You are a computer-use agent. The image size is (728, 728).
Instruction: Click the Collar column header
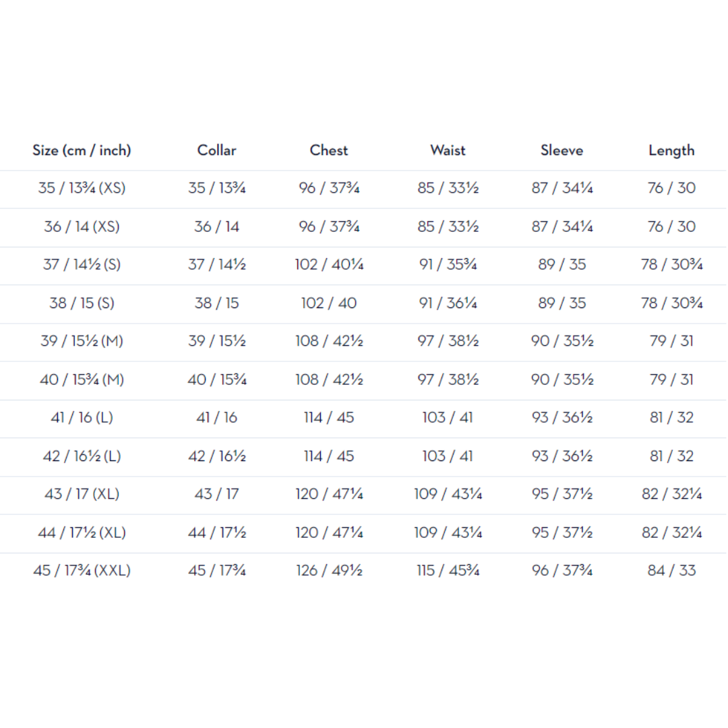[x=217, y=150]
